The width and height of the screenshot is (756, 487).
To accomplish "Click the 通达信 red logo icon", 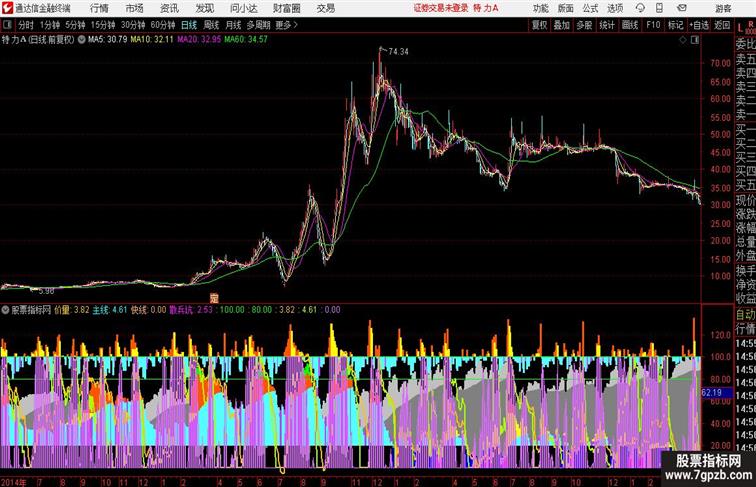I will (x=7, y=8).
